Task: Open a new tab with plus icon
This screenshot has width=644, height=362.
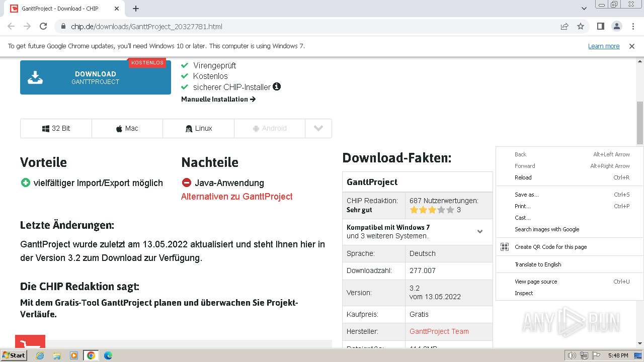Action: click(x=136, y=9)
